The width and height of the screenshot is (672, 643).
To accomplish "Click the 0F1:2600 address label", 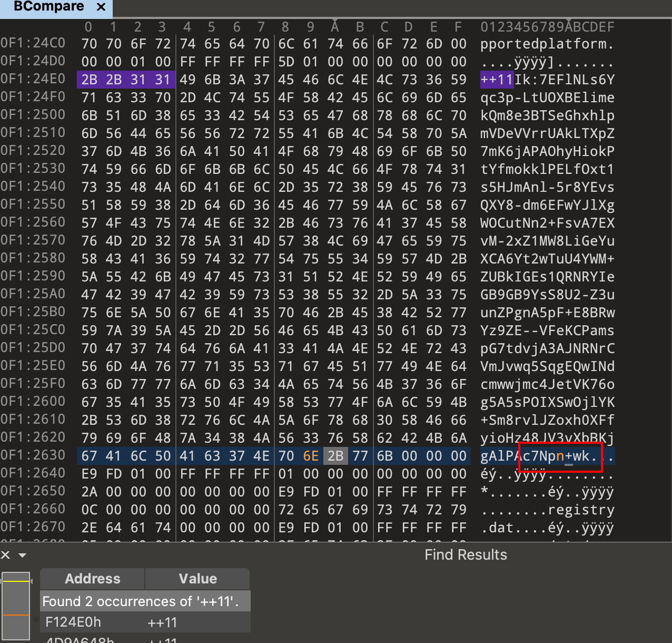I will click(x=33, y=402).
